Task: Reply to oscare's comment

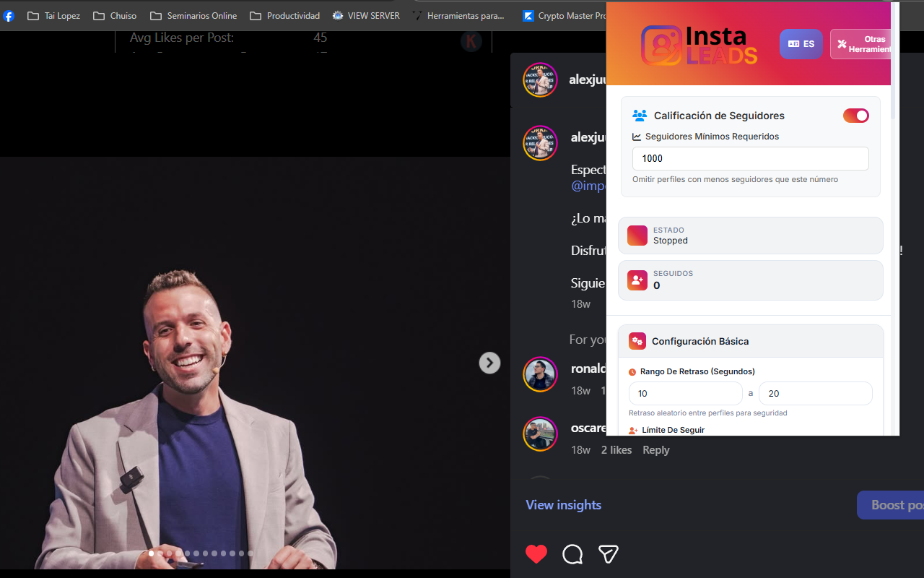Action: point(656,450)
